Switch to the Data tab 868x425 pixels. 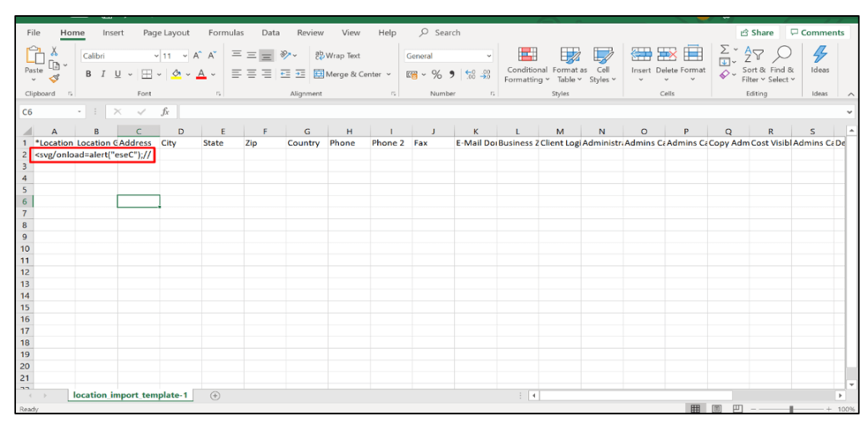coord(270,33)
